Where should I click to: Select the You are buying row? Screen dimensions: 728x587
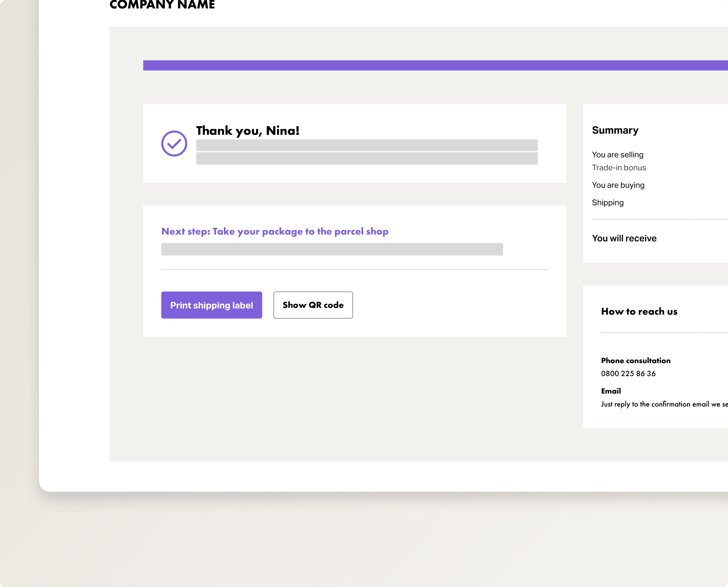pos(618,185)
